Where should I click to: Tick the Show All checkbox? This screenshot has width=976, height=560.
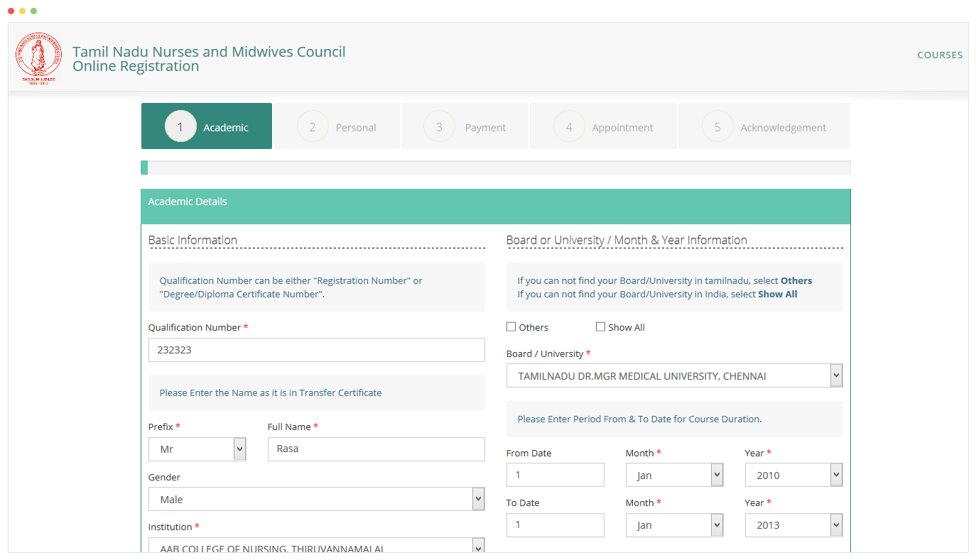pos(600,327)
